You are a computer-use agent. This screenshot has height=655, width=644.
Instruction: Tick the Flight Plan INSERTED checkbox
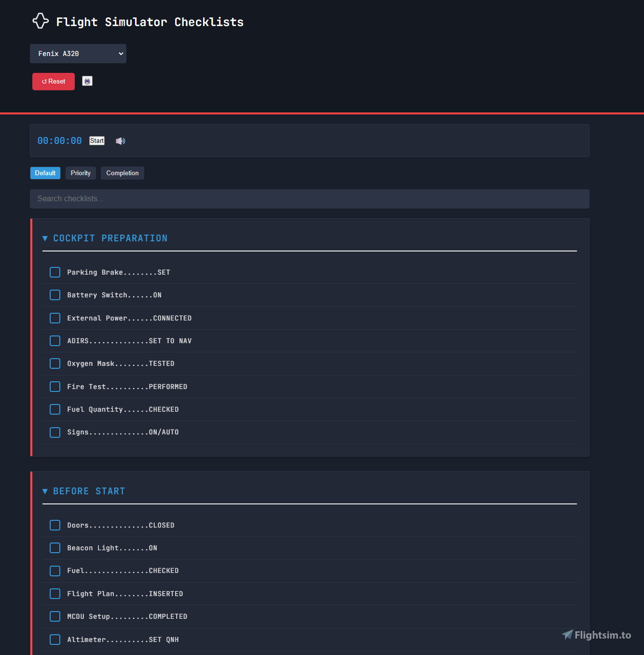click(55, 594)
